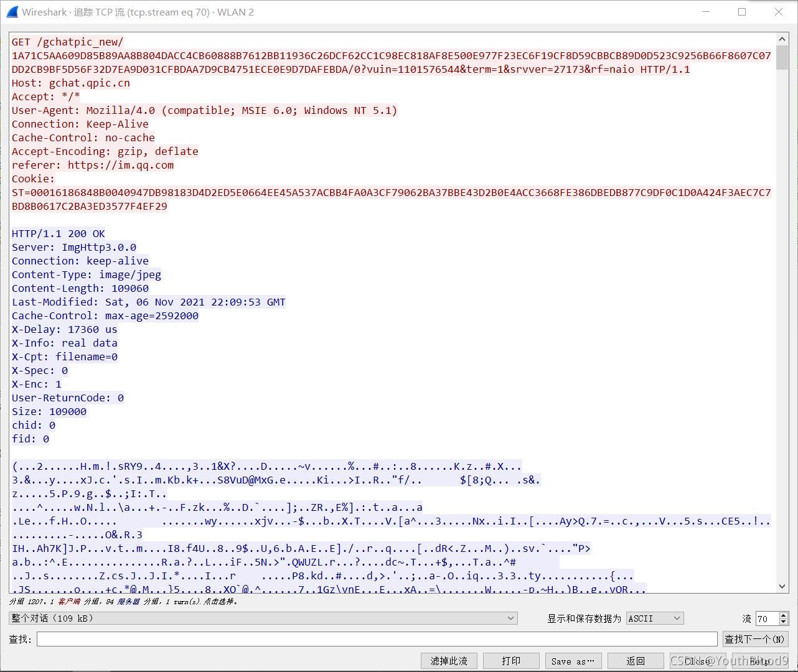Click the 'Server: ImgHttp3.0.0' line

point(74,247)
